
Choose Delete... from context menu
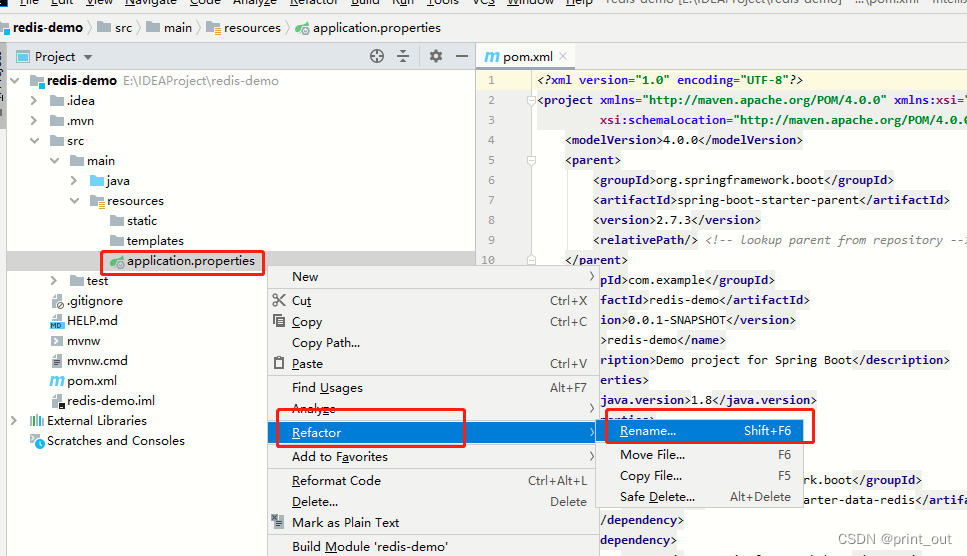point(433,502)
